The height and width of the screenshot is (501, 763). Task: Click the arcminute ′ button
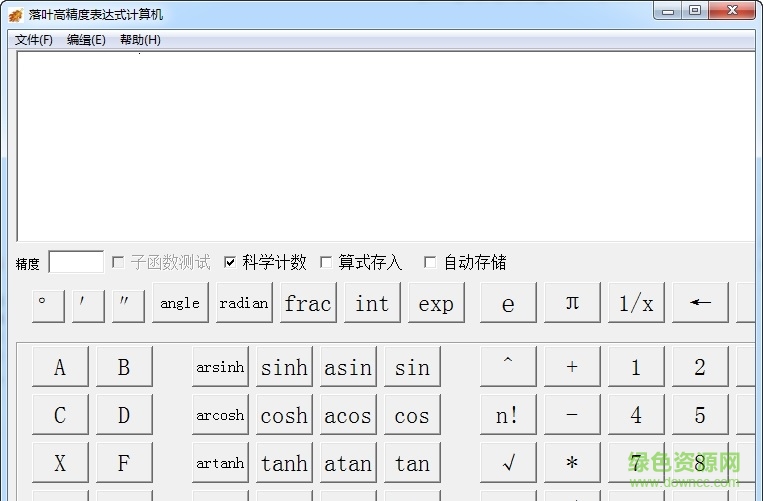tap(88, 306)
